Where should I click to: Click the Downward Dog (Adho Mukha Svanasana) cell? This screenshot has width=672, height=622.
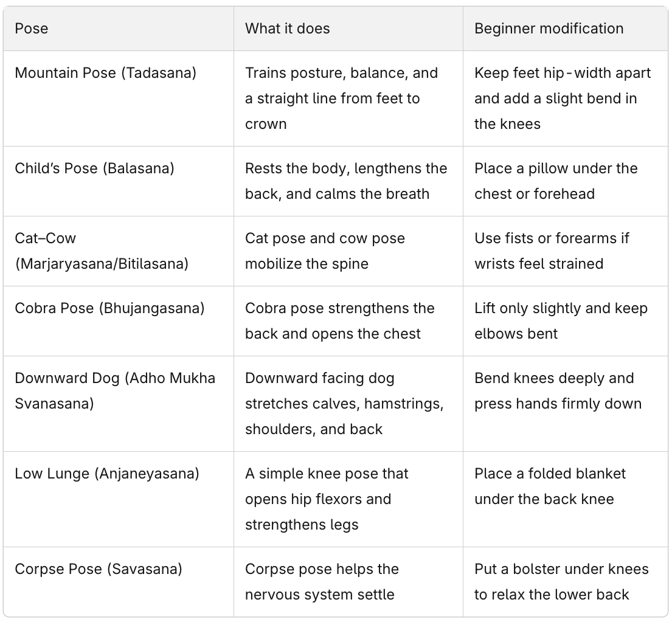click(119, 404)
